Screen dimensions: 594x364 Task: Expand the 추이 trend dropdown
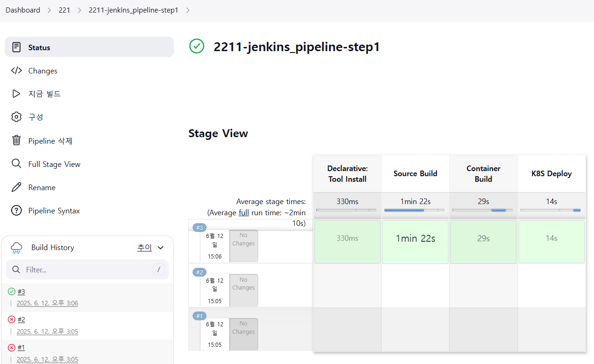click(x=161, y=248)
